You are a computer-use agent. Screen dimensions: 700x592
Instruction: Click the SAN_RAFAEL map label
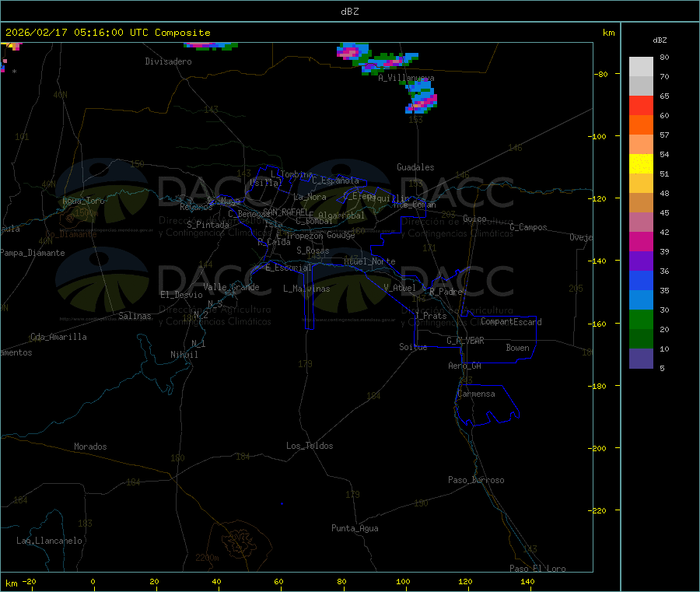coord(285,212)
